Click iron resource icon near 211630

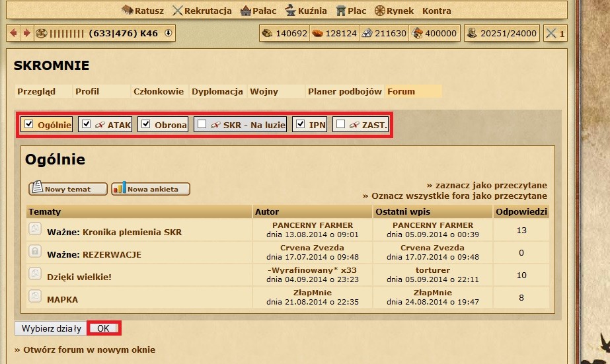point(367,34)
